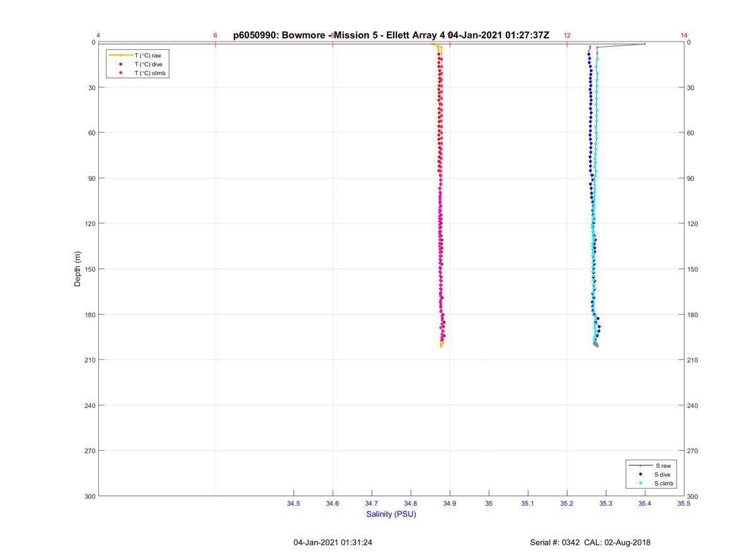The width and height of the screenshot is (756, 558).
Task: Click the right depth axis tick 300
Action: 693,497
